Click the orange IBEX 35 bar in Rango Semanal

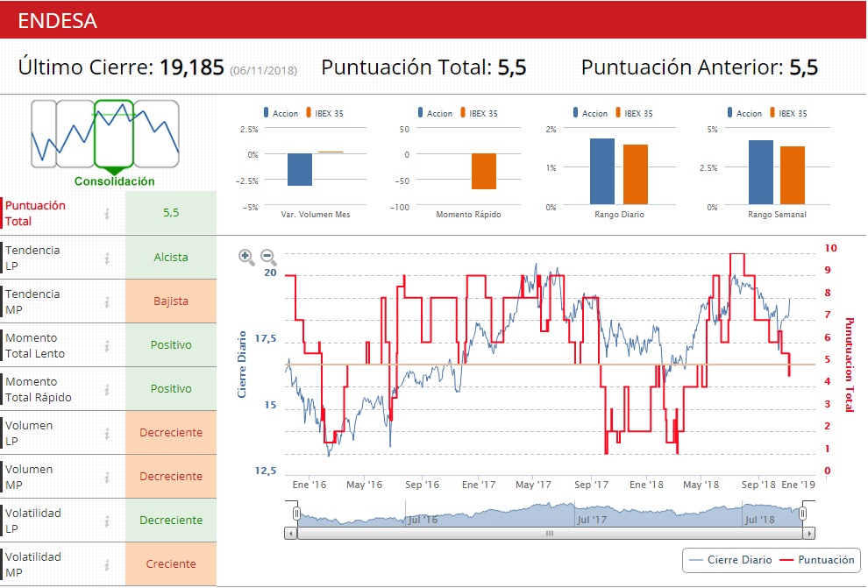coord(793,175)
